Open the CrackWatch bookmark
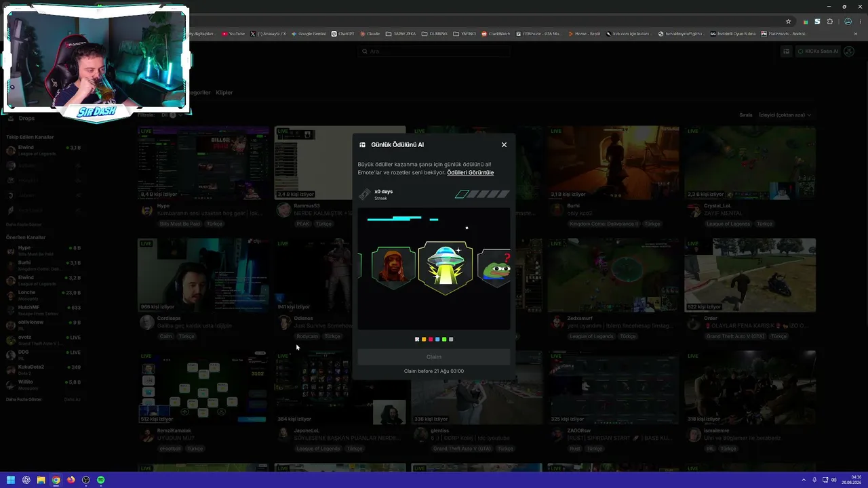Viewport: 868px width, 488px height. pyautogui.click(x=496, y=34)
